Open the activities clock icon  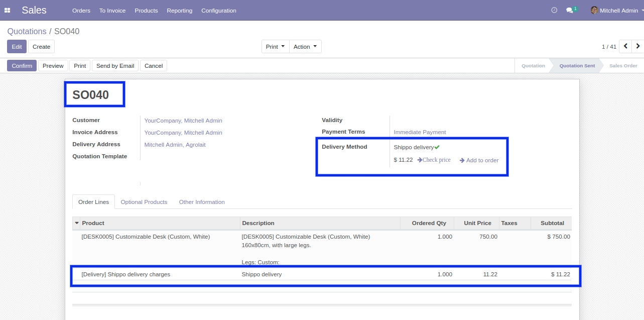coord(554,10)
